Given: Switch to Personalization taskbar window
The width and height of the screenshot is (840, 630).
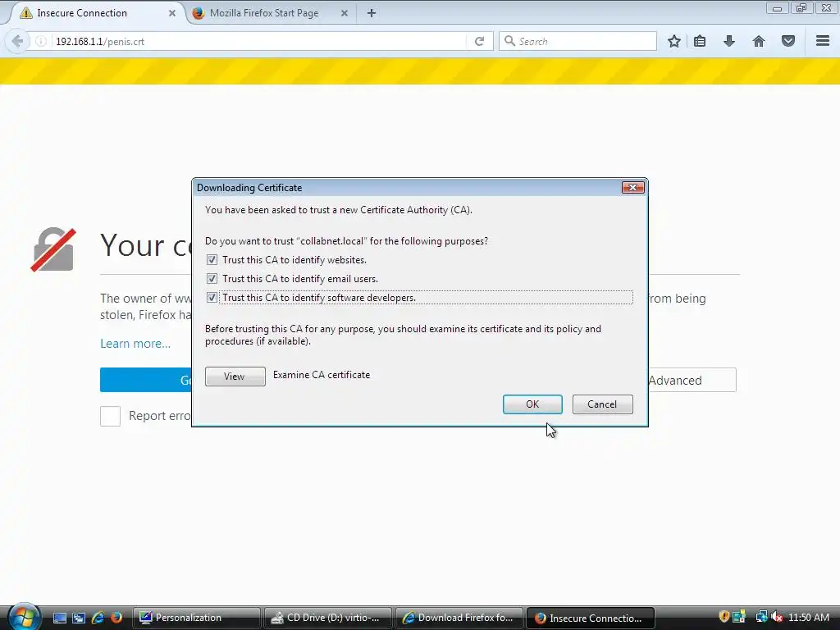Looking at the screenshot, I should [x=196, y=618].
